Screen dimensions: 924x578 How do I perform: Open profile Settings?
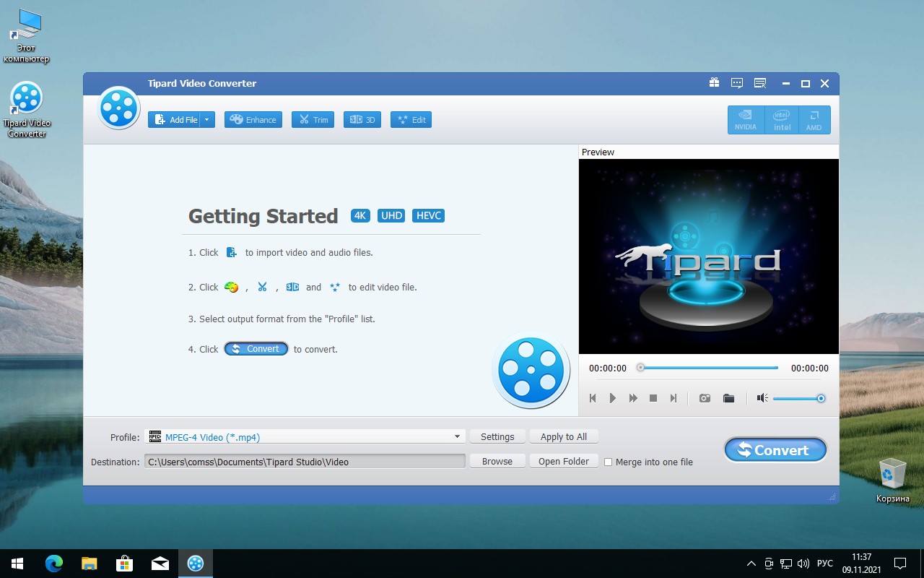point(497,436)
